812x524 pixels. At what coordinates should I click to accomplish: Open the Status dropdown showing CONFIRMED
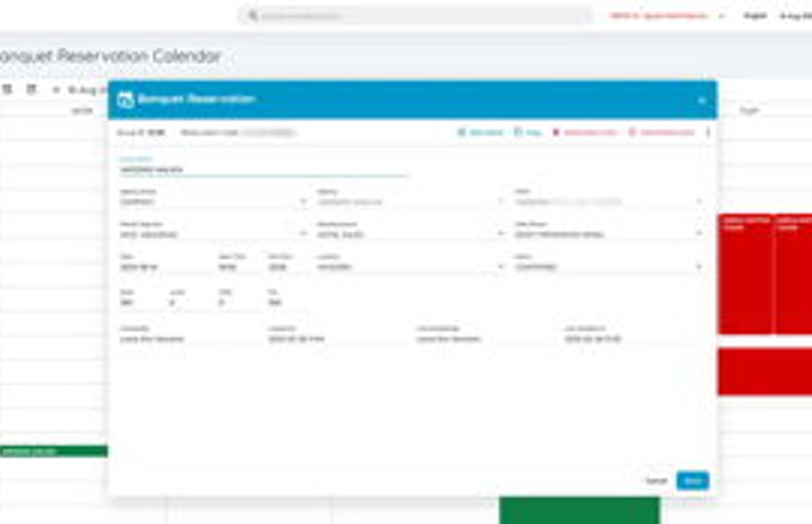click(x=608, y=267)
